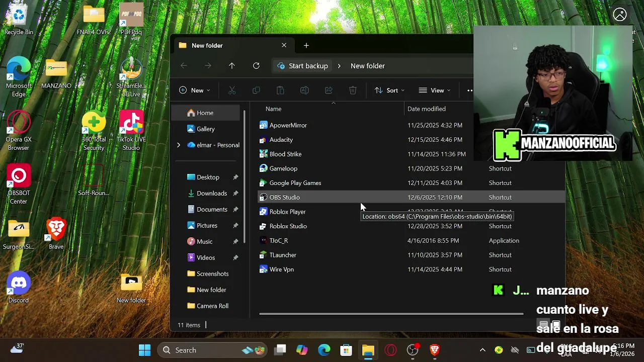Open the OBSBOT Center desktop icon
This screenshot has width=644, height=362.
tap(19, 185)
